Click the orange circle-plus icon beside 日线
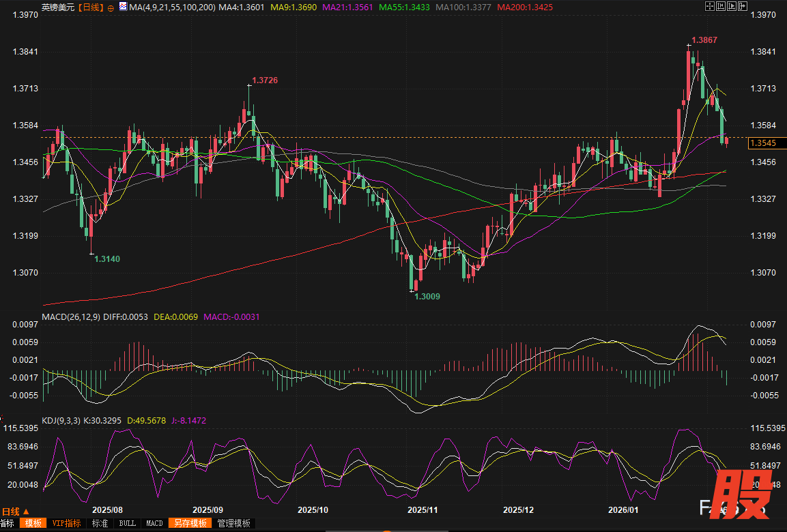This screenshot has width=787, height=532. point(111,8)
